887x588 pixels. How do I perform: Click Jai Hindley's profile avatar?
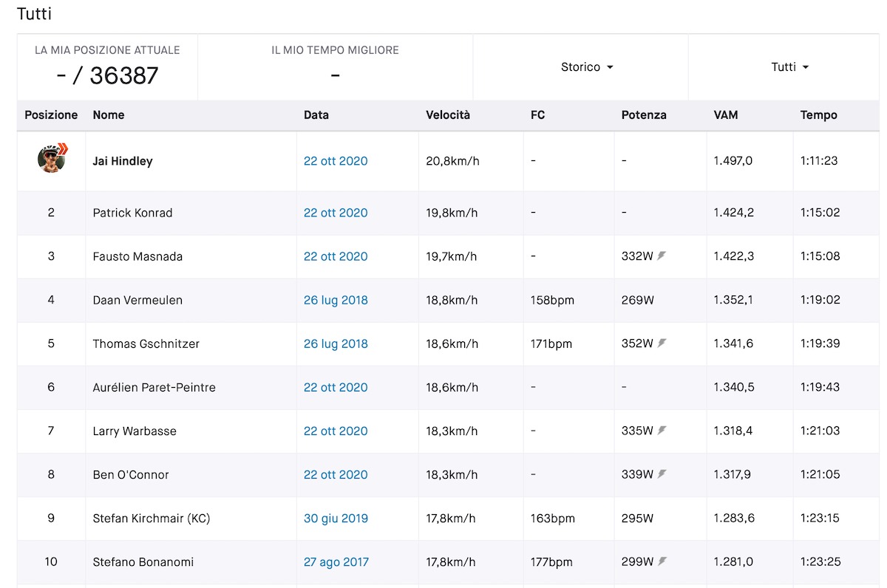52,159
